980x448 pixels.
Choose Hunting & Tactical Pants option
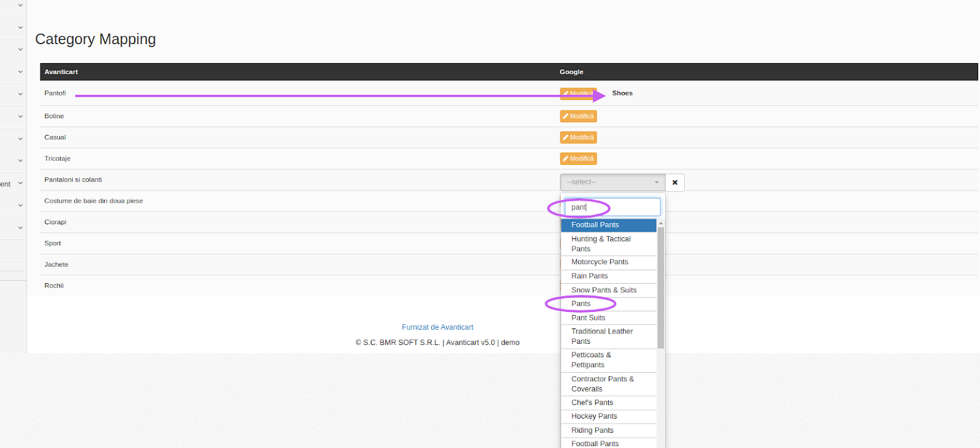tap(609, 244)
